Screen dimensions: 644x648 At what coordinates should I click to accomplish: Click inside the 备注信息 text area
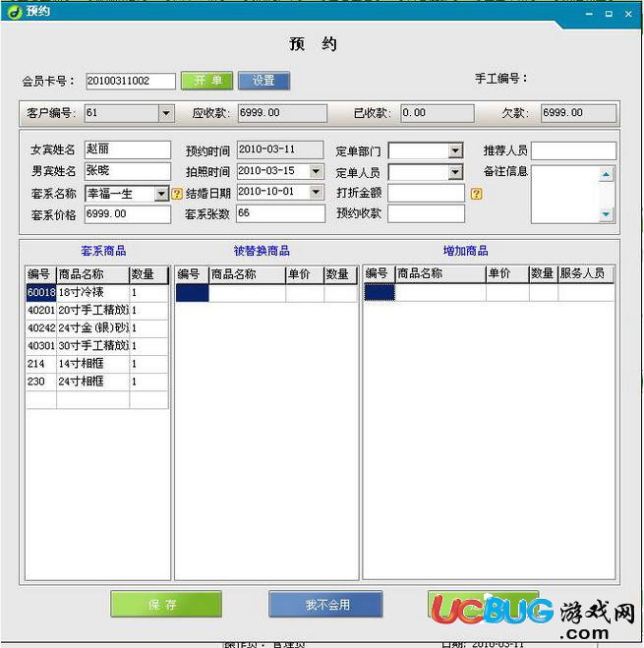565,195
